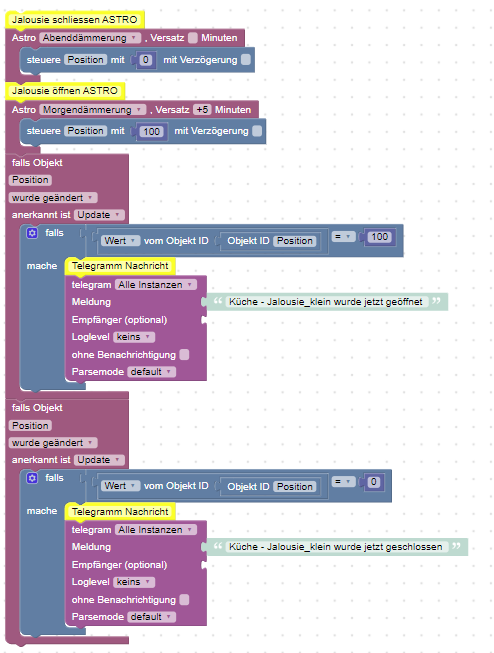
Task: Toggle 'mit Verzögerung' checkbox for position 0
Action: 246,60
